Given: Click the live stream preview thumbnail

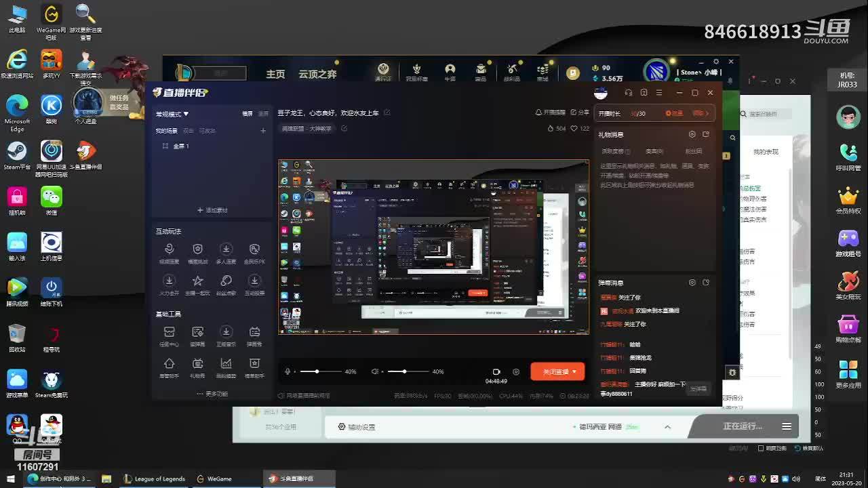Looking at the screenshot, I should click(433, 247).
